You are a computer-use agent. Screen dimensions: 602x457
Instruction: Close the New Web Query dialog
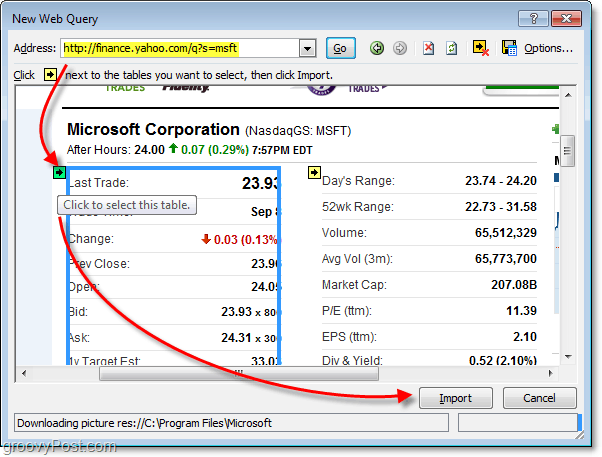(x=566, y=18)
